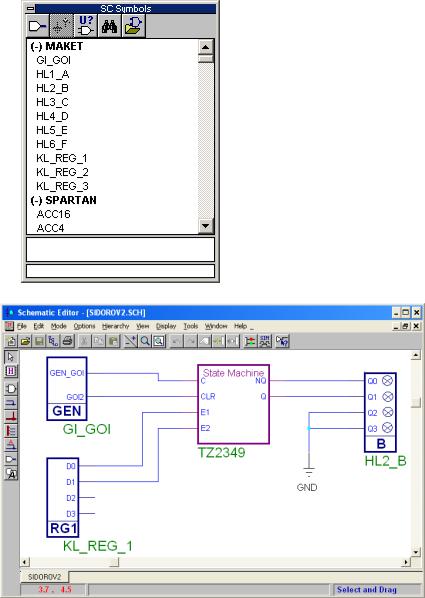Select the H hierarchy push tool
Image resolution: width=425 pixels, height=598 pixels.
click(x=11, y=371)
